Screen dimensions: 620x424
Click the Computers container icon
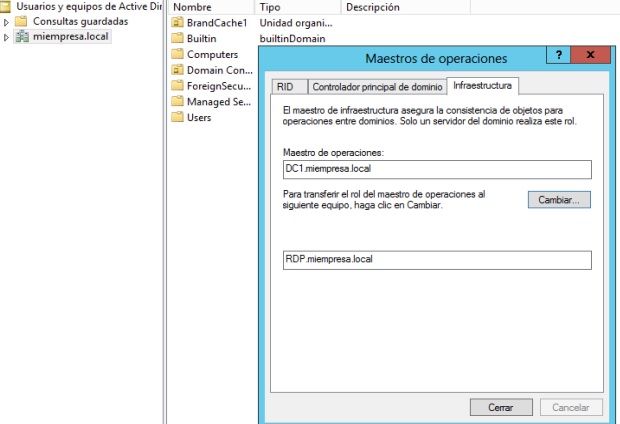pyautogui.click(x=178, y=54)
